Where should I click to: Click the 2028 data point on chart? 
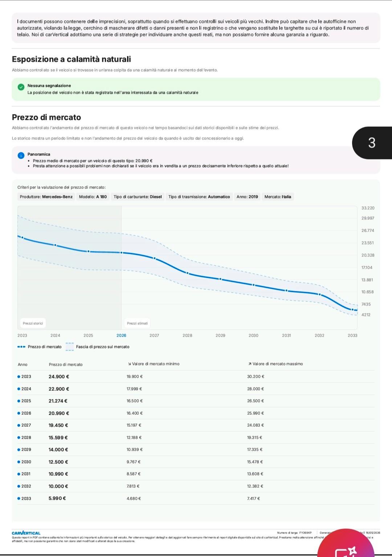pyautogui.click(x=187, y=273)
